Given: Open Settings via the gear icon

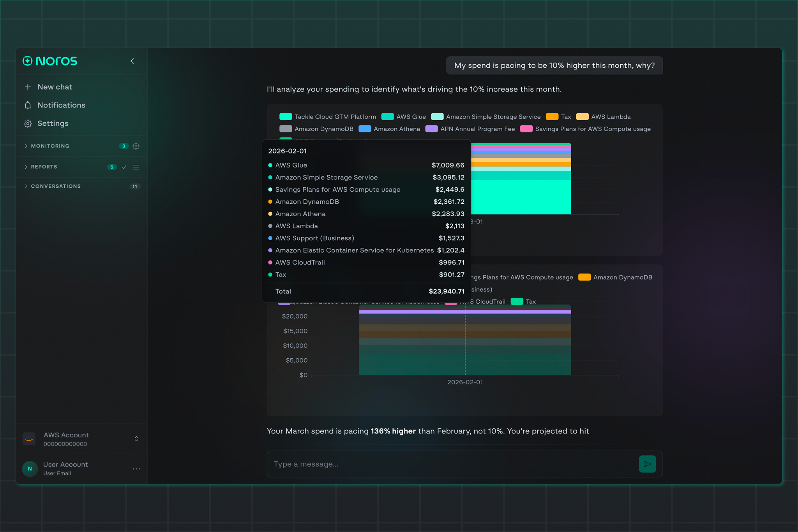Looking at the screenshot, I should [28, 123].
